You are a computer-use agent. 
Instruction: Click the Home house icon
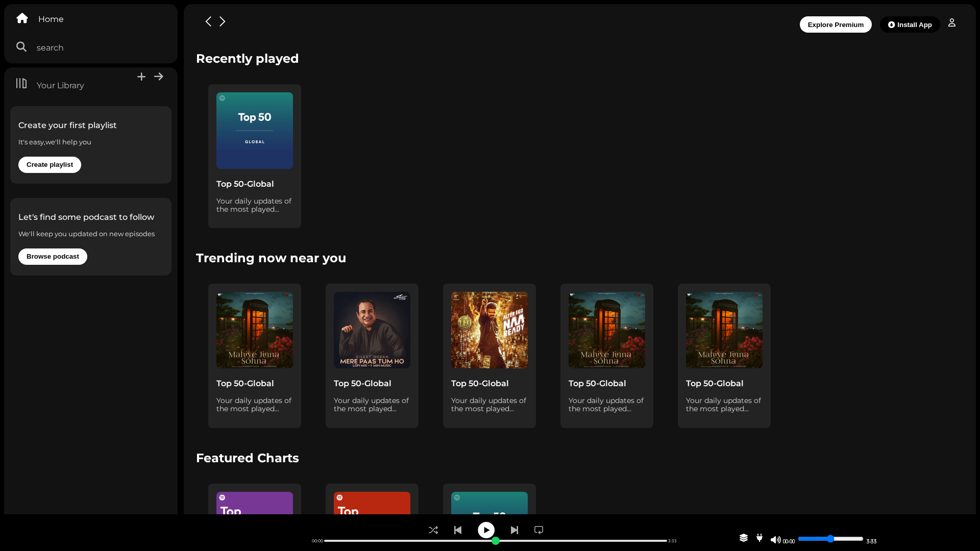click(x=22, y=18)
